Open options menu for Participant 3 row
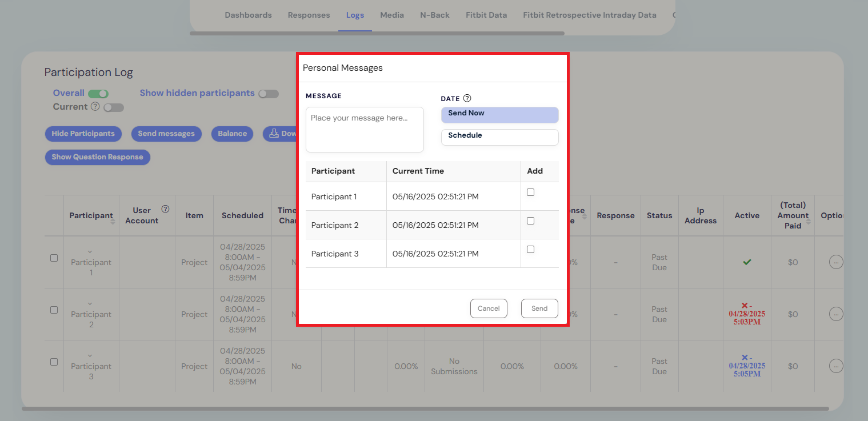This screenshot has height=421, width=868. coord(836,366)
